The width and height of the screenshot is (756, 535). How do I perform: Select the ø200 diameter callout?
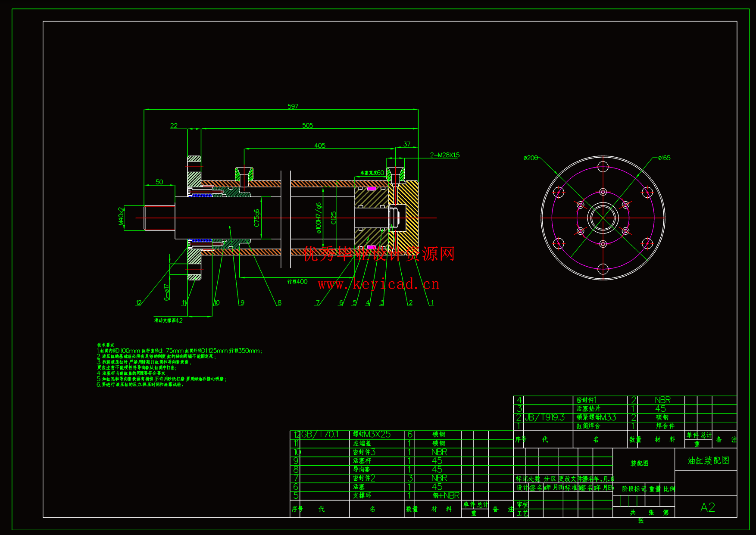(531, 158)
